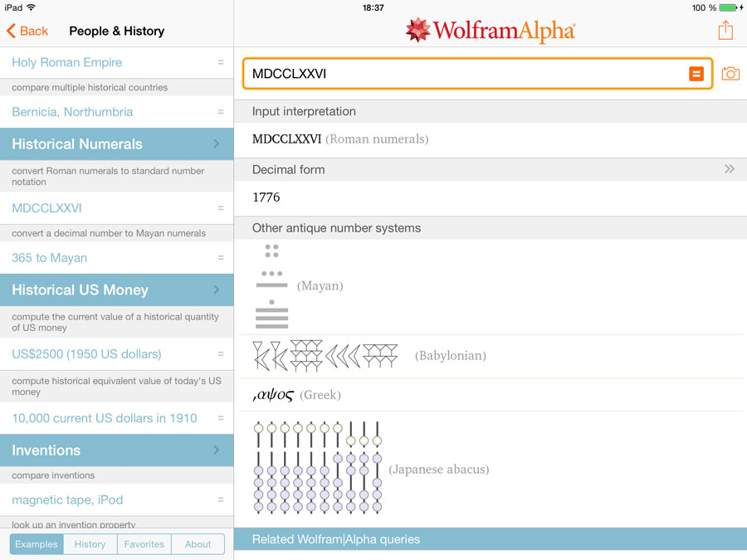Tap equals icon next to 10,000 current US dollars
Screen dimensions: 747x560
[x=221, y=417]
